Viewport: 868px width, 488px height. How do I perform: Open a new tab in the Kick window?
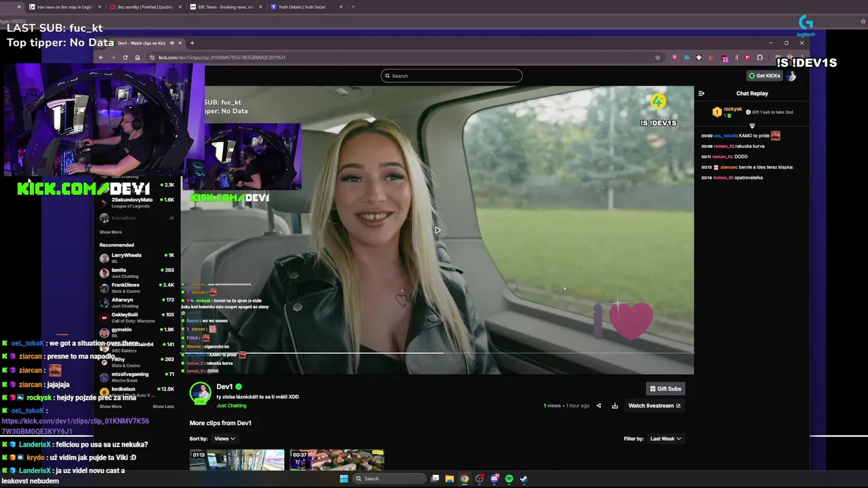click(x=192, y=43)
